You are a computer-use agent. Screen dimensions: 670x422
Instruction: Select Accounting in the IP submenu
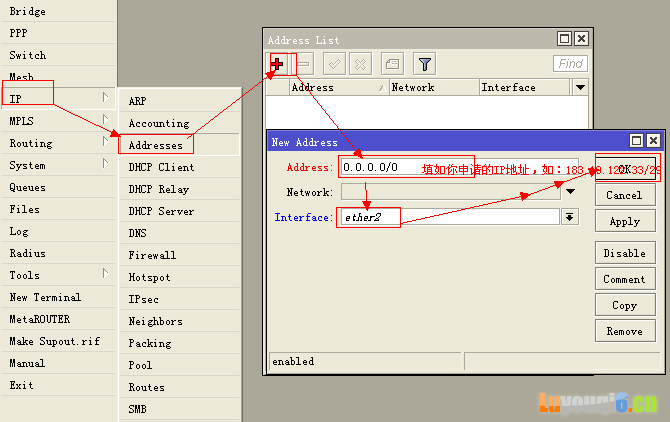pos(180,123)
